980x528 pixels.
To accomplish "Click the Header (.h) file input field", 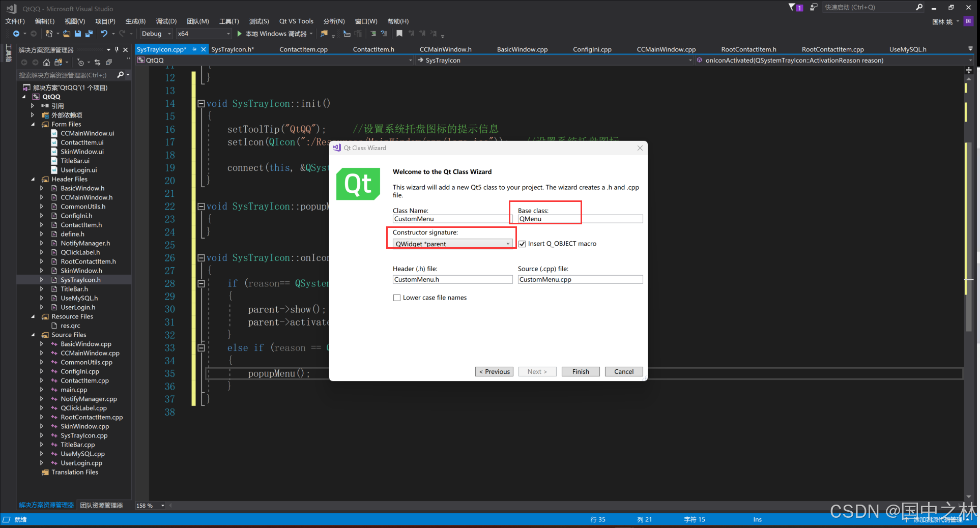I will point(452,280).
